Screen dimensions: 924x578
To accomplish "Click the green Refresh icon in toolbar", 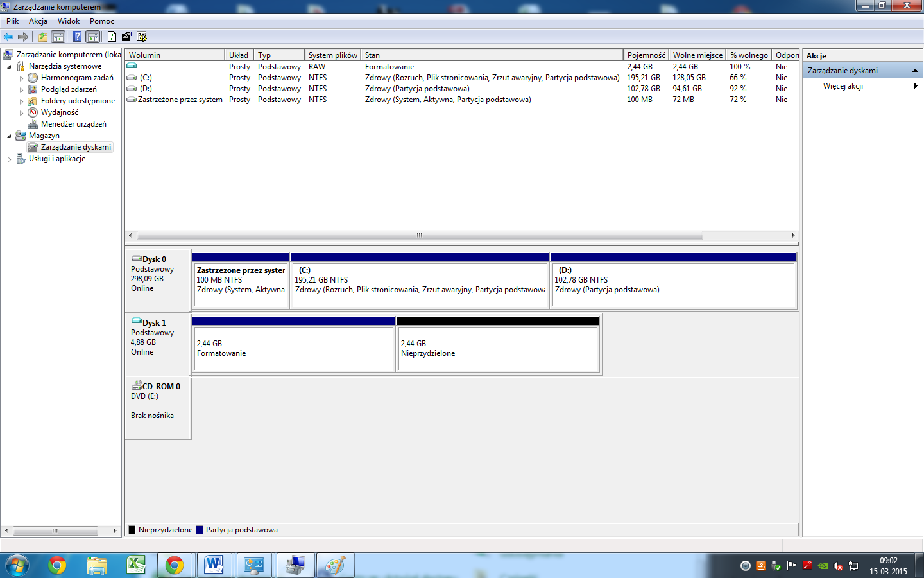I will point(112,37).
